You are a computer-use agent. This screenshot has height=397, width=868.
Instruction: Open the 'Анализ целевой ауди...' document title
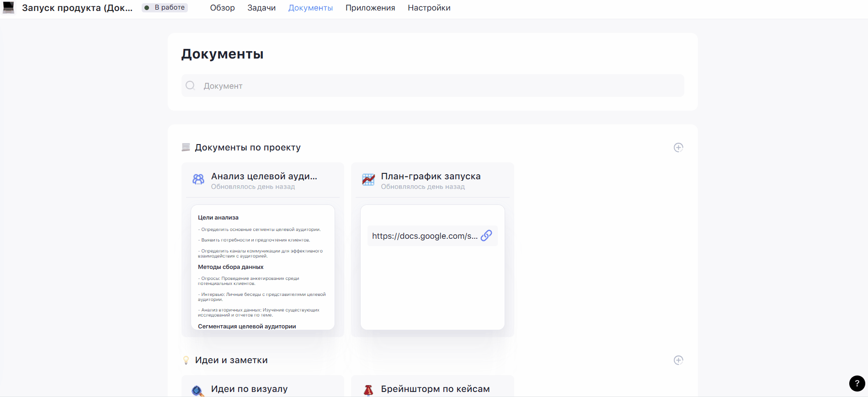point(264,176)
